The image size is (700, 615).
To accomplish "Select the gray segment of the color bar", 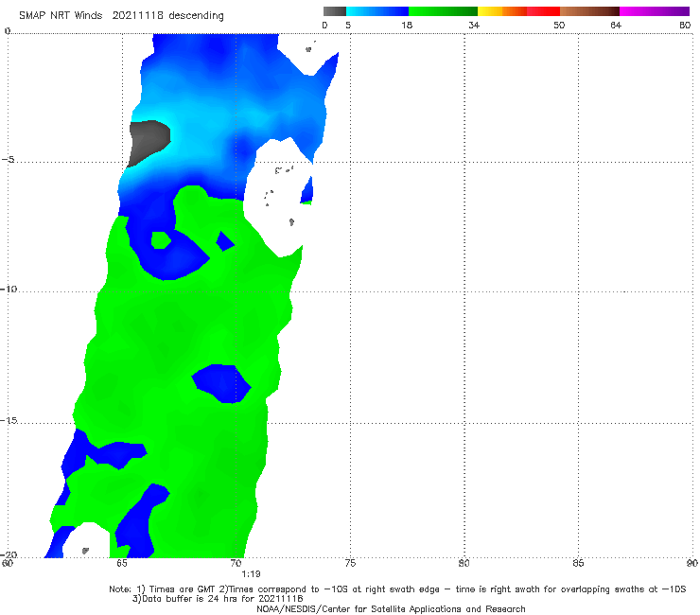I will click(335, 11).
